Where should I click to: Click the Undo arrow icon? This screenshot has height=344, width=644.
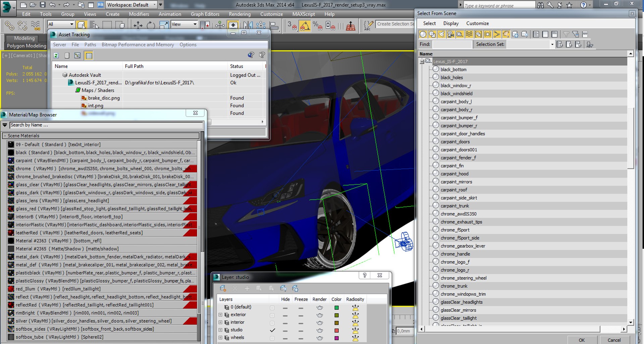(x=52, y=5)
